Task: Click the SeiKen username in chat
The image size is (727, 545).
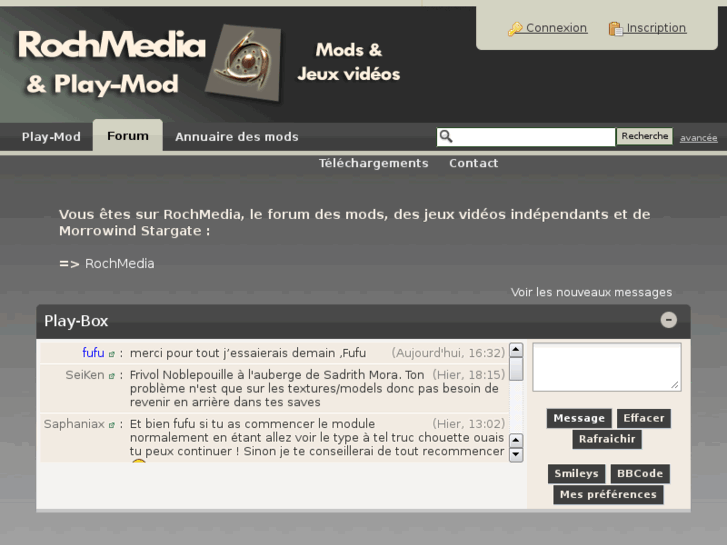Action: [x=85, y=375]
